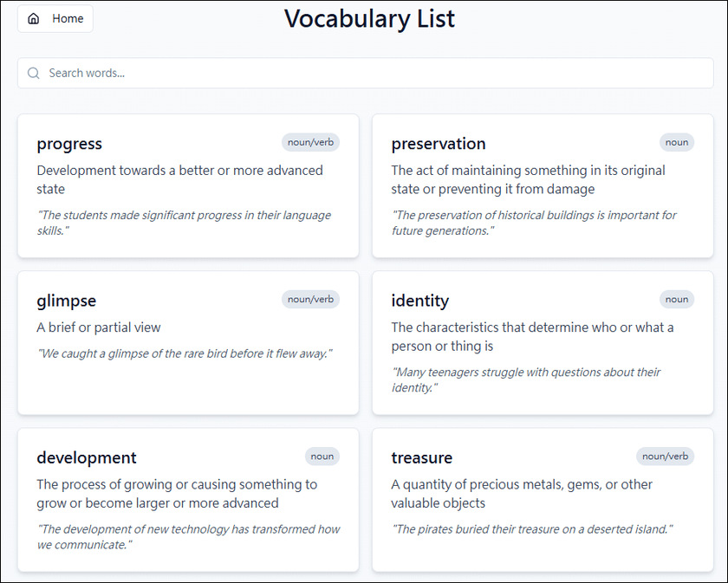Click the noun badge on development card

(x=322, y=457)
